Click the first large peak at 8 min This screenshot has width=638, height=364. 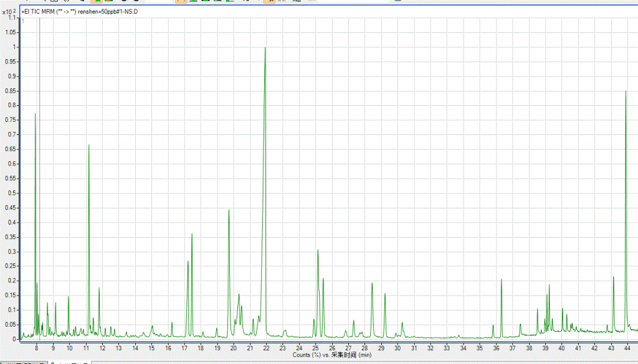(35, 114)
